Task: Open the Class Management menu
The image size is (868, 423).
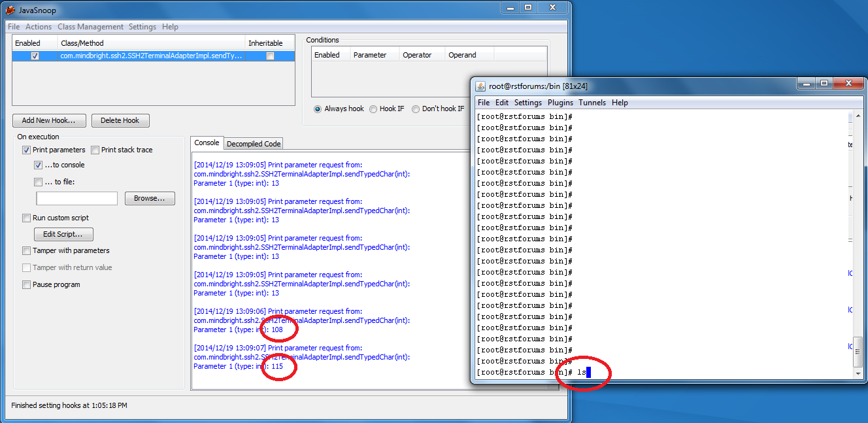Action: (x=90, y=27)
